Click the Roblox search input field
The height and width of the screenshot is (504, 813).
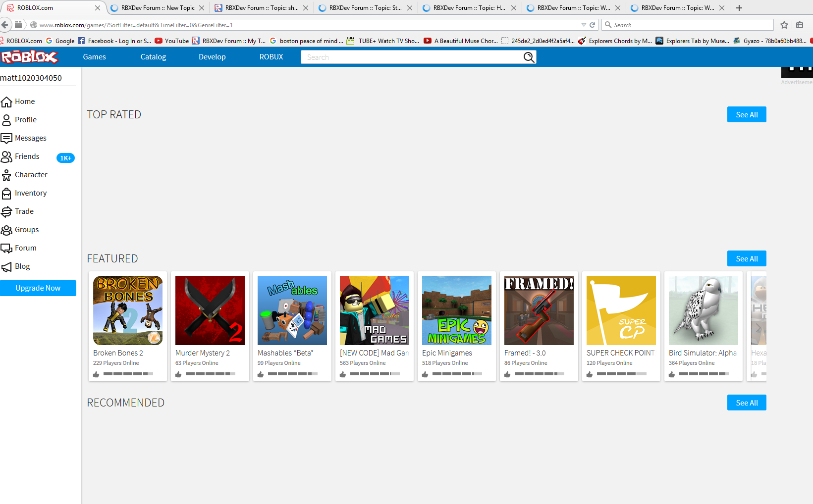(412, 57)
